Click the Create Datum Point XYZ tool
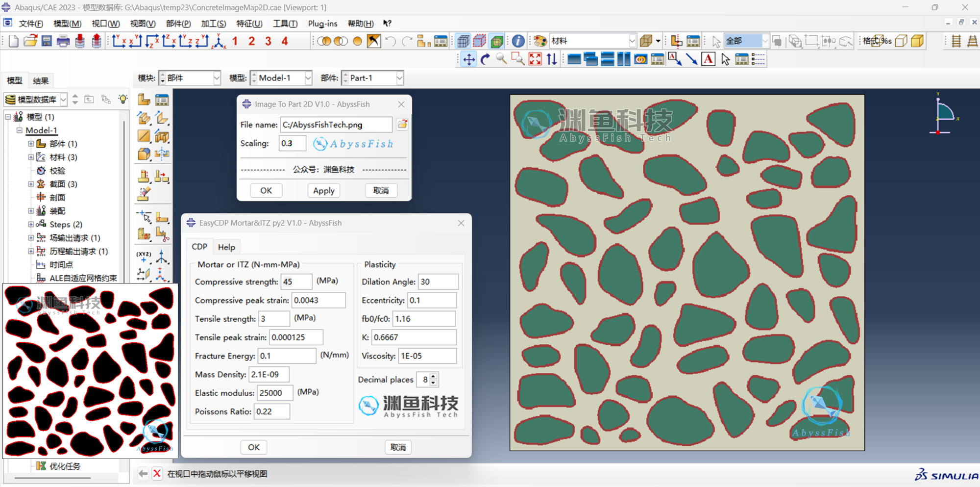This screenshot has width=980, height=487. [x=144, y=256]
